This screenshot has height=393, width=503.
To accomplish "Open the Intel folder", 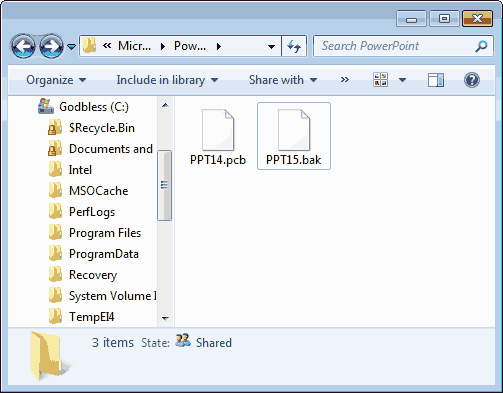I will [80, 170].
